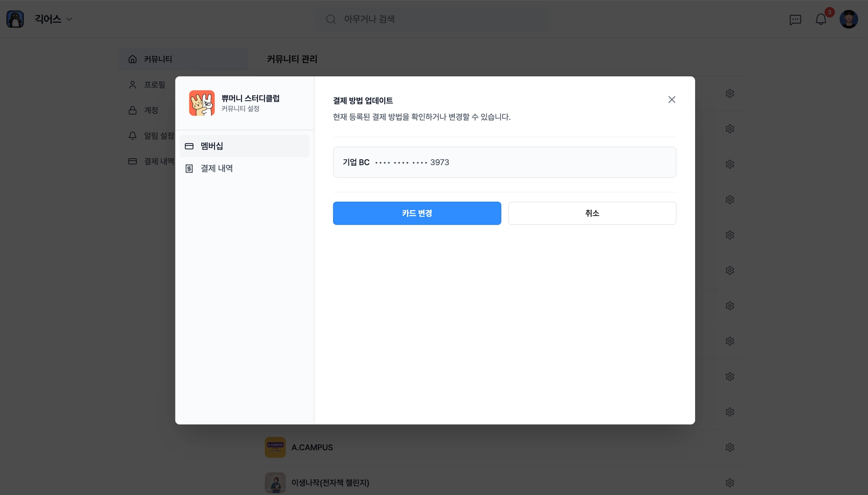868x495 pixels.
Task: Select the 멤버십 tab in dialog
Action: [x=244, y=146]
